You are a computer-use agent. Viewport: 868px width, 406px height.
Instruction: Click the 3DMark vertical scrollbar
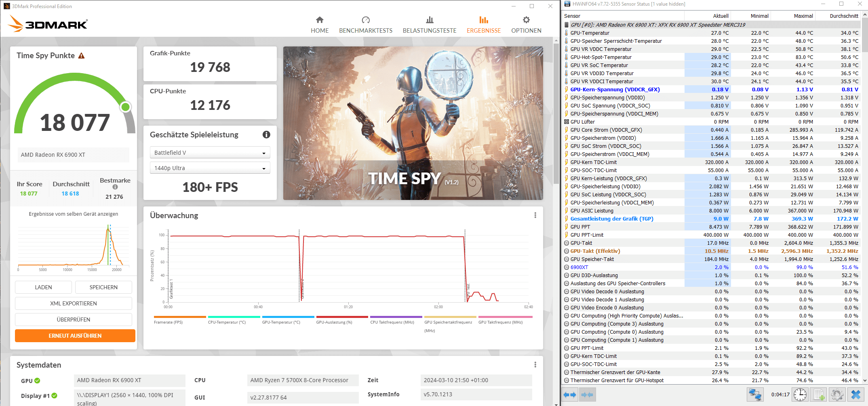click(x=556, y=113)
